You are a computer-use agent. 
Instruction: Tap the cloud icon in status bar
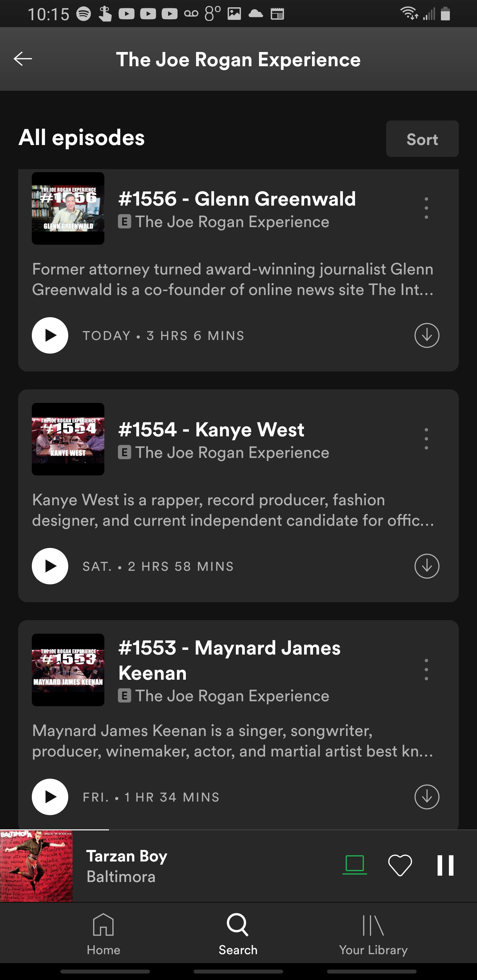coord(255,14)
